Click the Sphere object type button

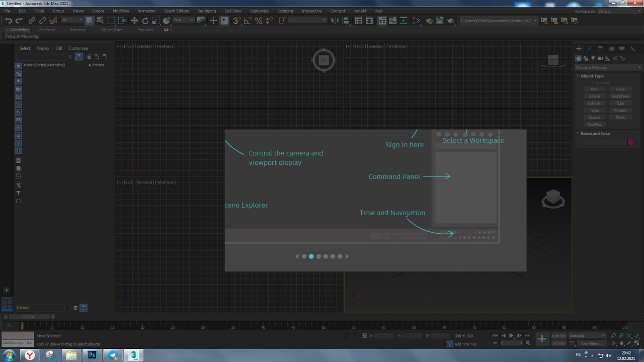click(x=594, y=96)
